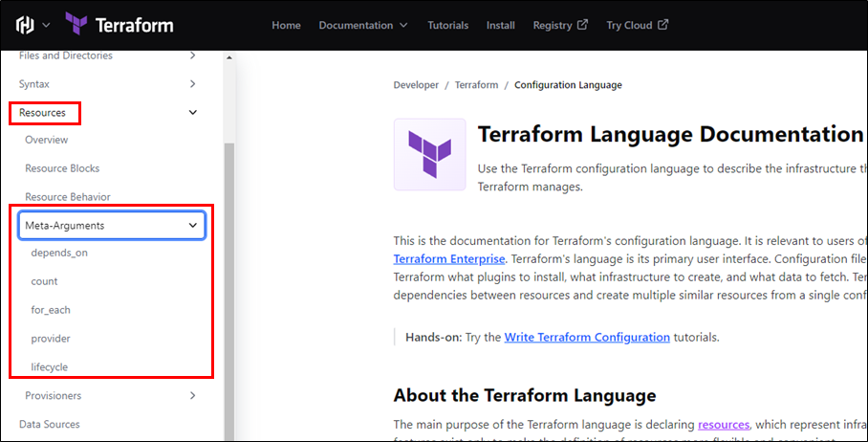Viewport: 868px width, 442px height.
Task: Open the lifecycle meta-argument page
Action: (x=50, y=367)
